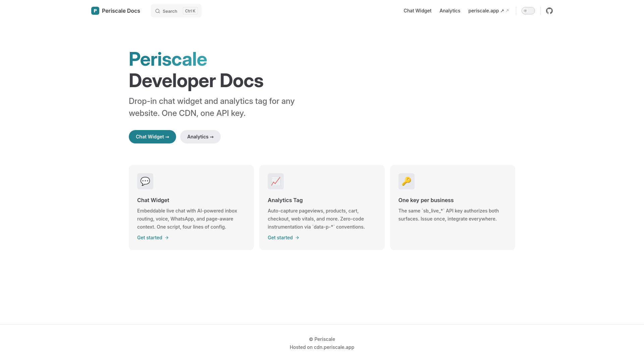Select the Analytics Tag card heading

coord(285,200)
